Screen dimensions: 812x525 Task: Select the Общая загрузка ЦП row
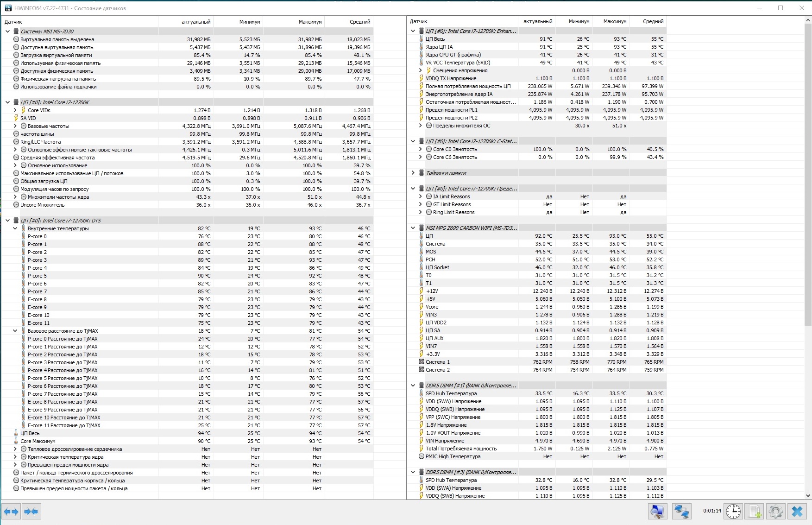[188, 181]
